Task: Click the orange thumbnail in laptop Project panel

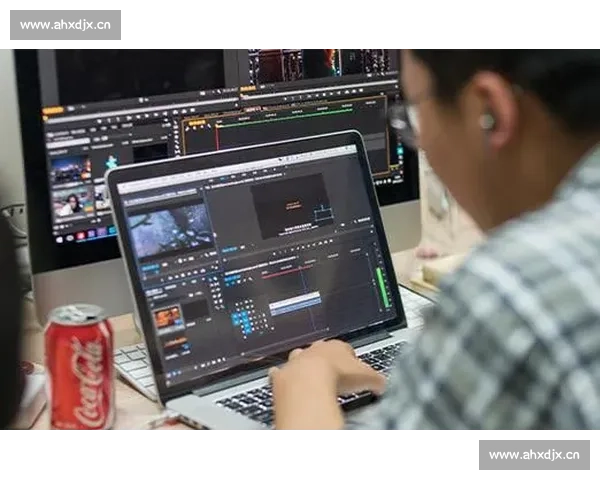Action: click(x=168, y=318)
